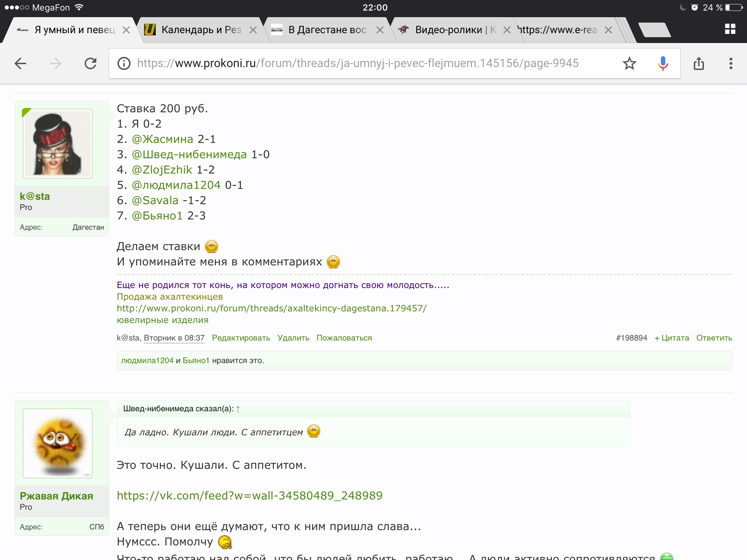This screenshot has height=560, width=747.
Task: Go back with the browser back arrow
Action: (21, 63)
